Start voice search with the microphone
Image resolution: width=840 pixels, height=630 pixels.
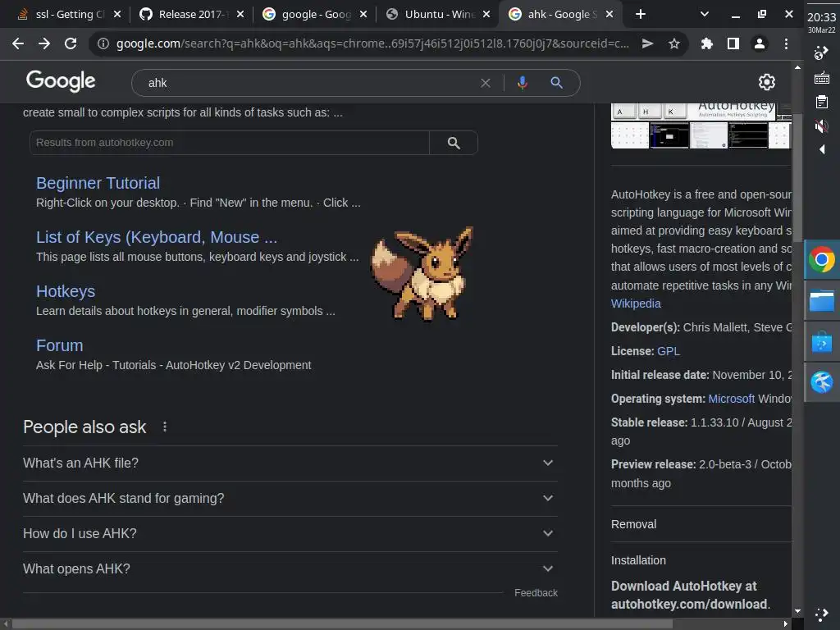point(523,83)
